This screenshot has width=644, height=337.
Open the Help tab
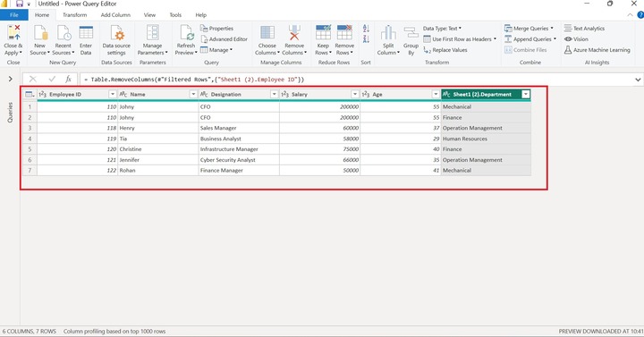click(x=201, y=15)
